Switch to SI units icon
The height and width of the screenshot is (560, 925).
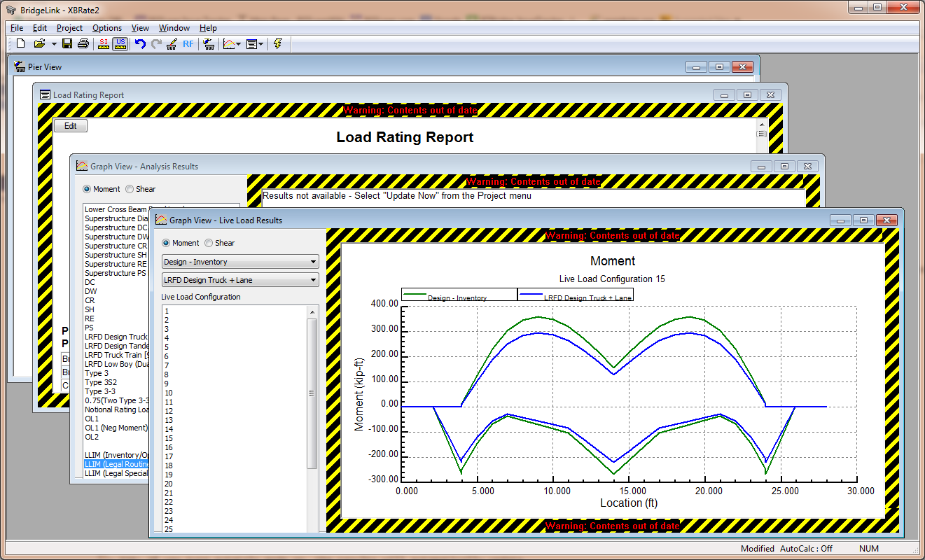point(104,44)
